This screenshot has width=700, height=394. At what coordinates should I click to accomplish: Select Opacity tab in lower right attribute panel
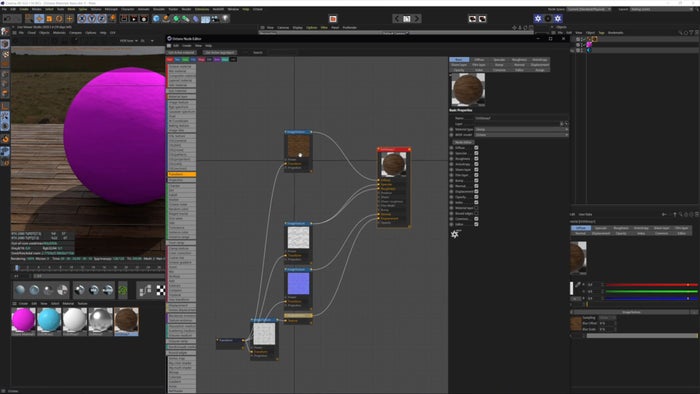pyautogui.click(x=621, y=233)
